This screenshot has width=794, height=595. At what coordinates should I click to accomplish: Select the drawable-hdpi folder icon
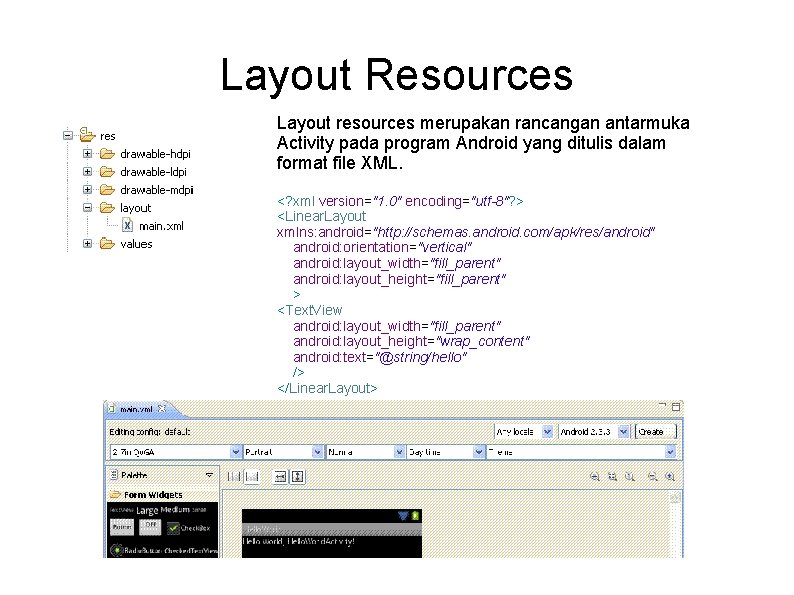coord(107,153)
